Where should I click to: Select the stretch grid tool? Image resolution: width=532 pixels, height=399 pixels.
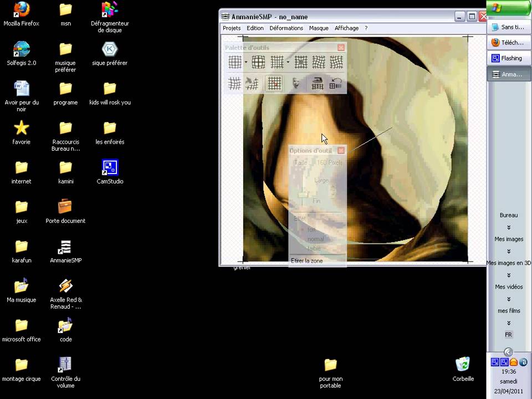(277, 62)
